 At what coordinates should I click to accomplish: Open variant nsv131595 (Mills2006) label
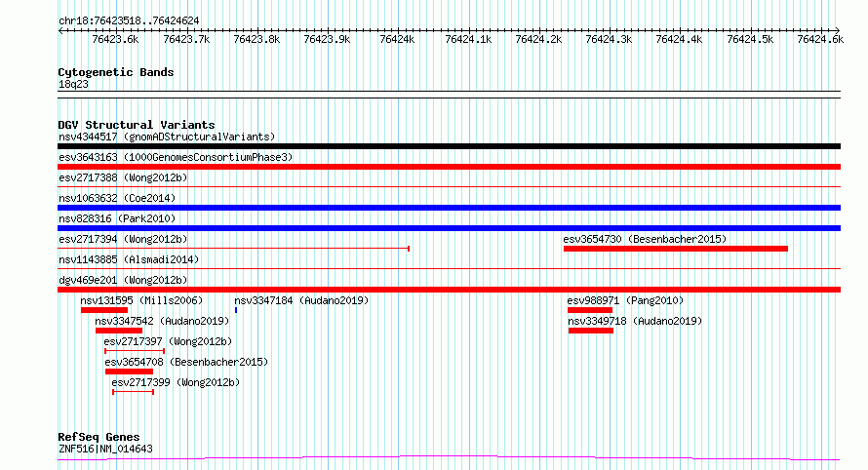(141, 300)
